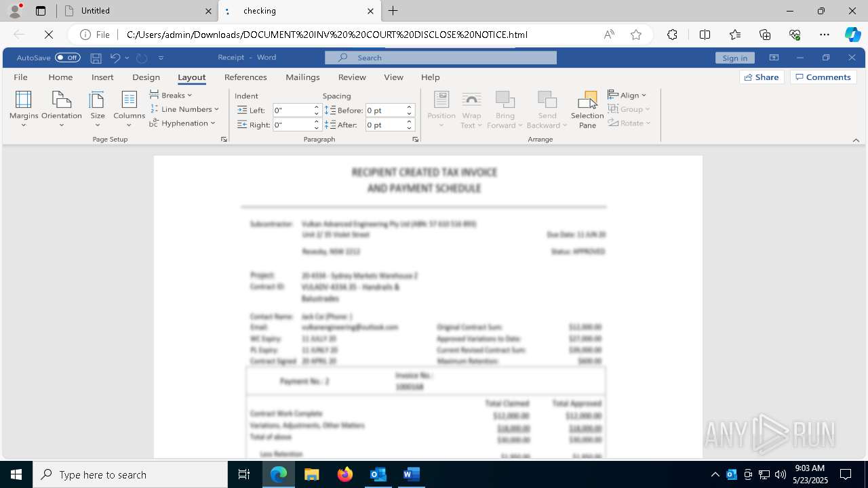Open the Orientation options
868x488 pixels.
coord(62,109)
